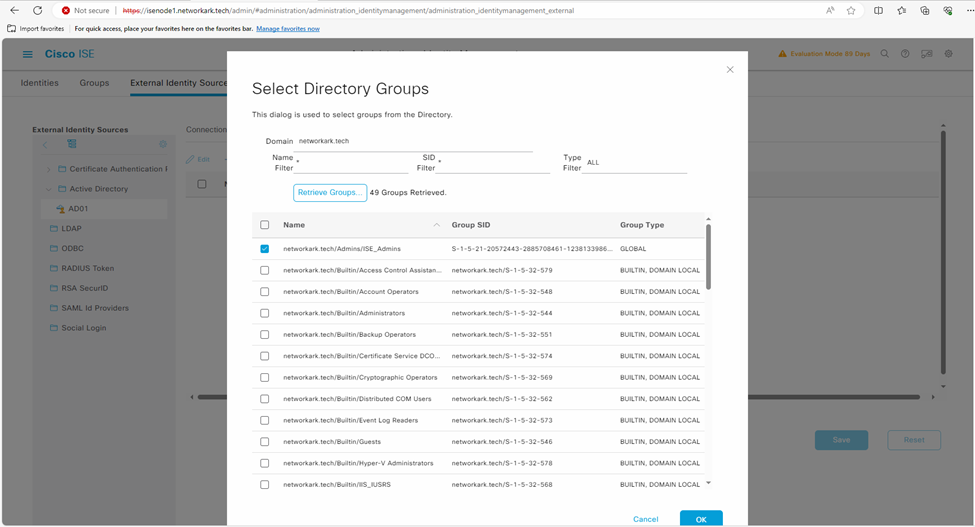The image size is (975, 527).
Task: Switch to the Identities tab
Action: coord(40,83)
